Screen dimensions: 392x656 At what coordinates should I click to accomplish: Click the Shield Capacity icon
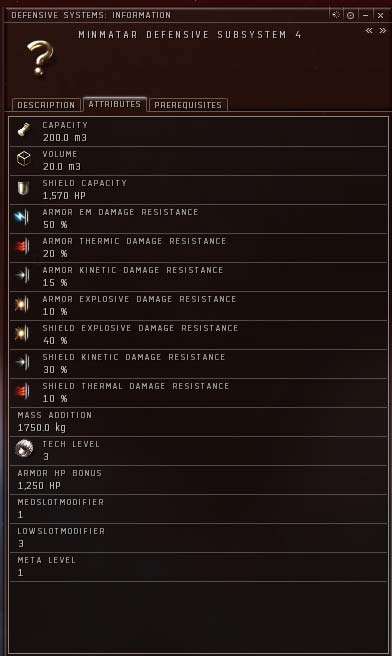23,188
